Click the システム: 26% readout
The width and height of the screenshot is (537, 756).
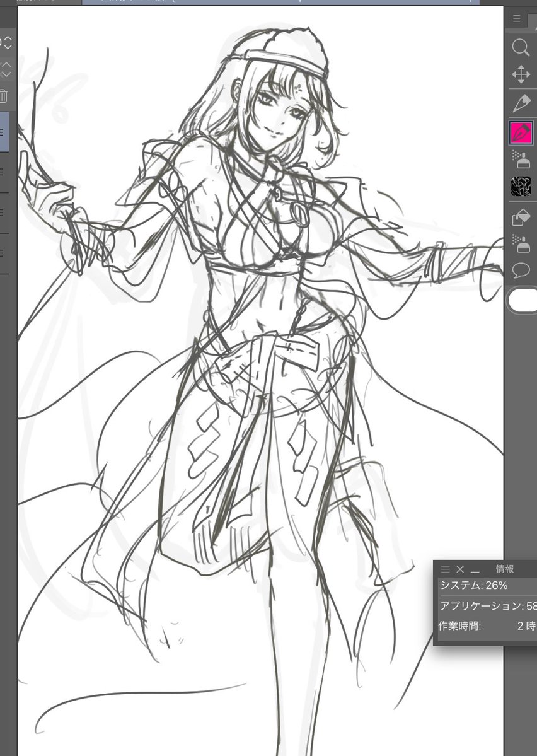473,585
